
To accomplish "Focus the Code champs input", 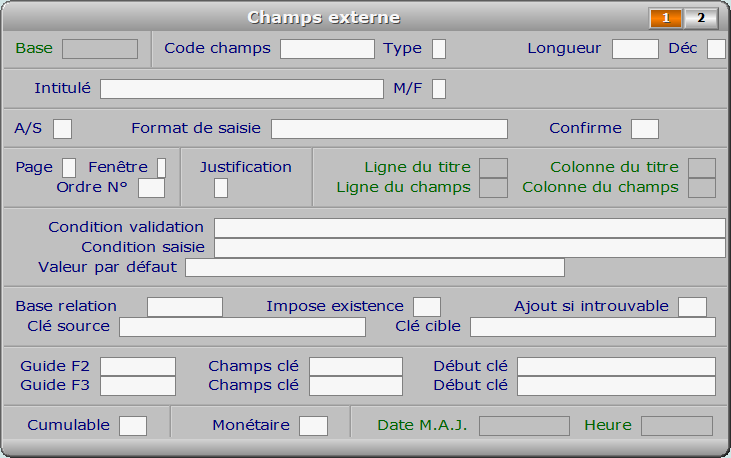I will click(x=327, y=49).
